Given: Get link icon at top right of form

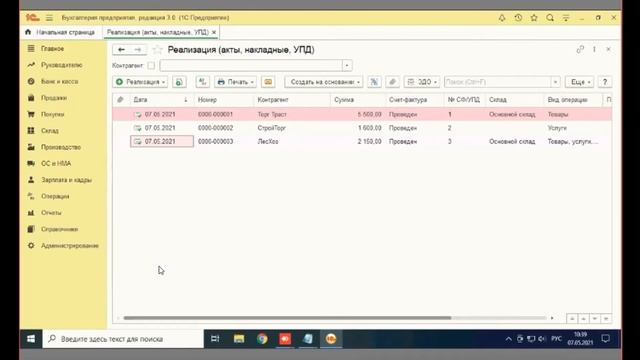Looking at the screenshot, I should [x=580, y=49].
